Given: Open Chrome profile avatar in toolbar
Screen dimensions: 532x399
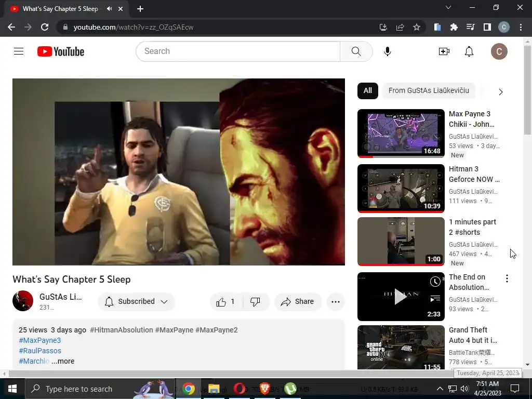Looking at the screenshot, I should point(504,27).
